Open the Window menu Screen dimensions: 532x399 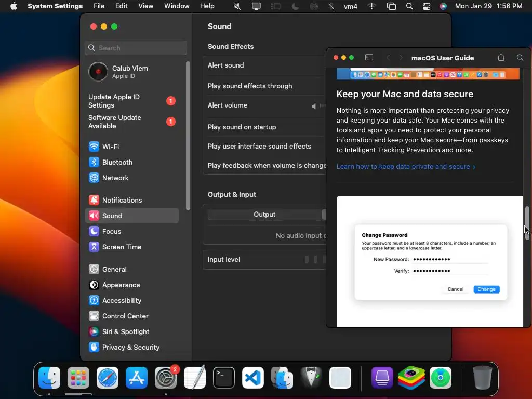coord(177,6)
